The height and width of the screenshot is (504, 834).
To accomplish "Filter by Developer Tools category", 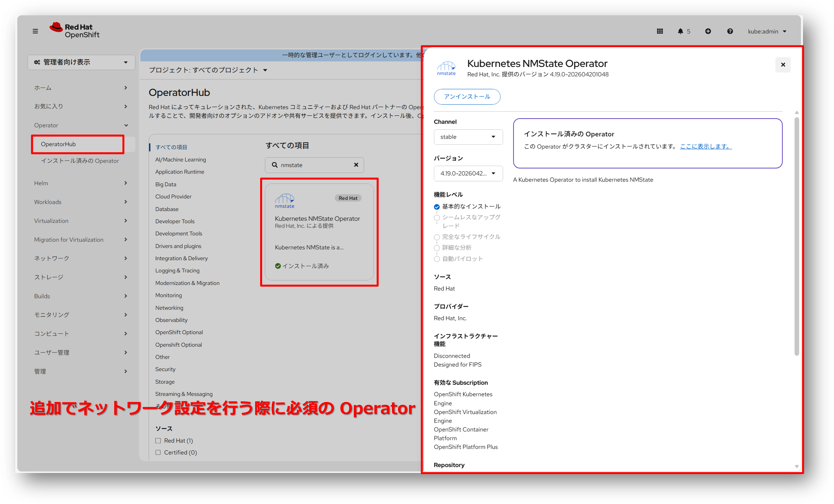I will (x=175, y=221).
